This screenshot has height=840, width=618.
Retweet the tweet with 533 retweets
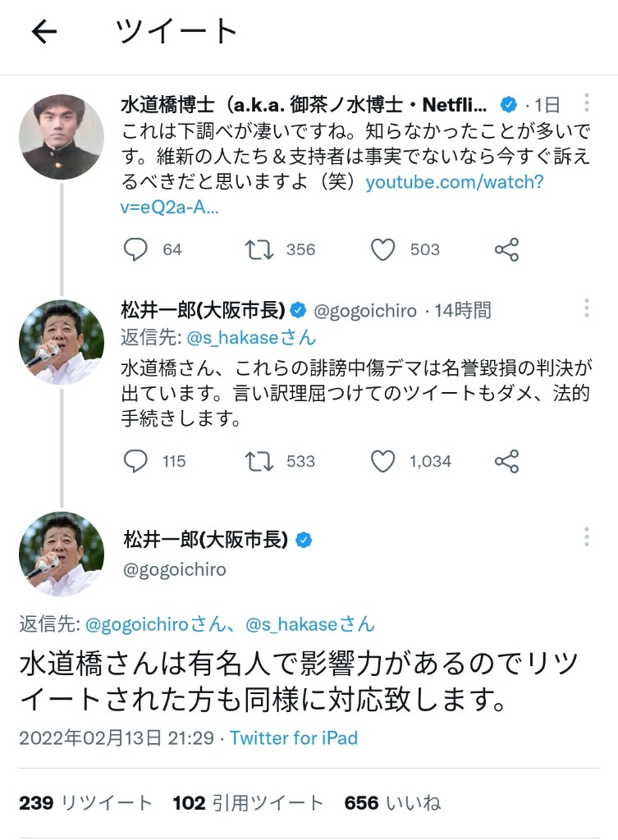259,461
